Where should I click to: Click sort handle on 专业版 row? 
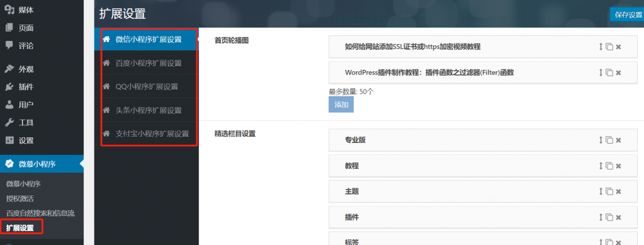tap(601, 140)
